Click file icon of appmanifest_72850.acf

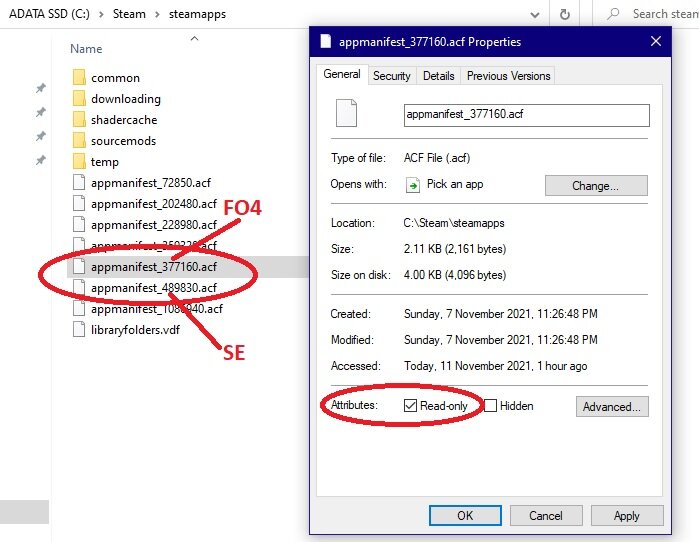tap(79, 182)
